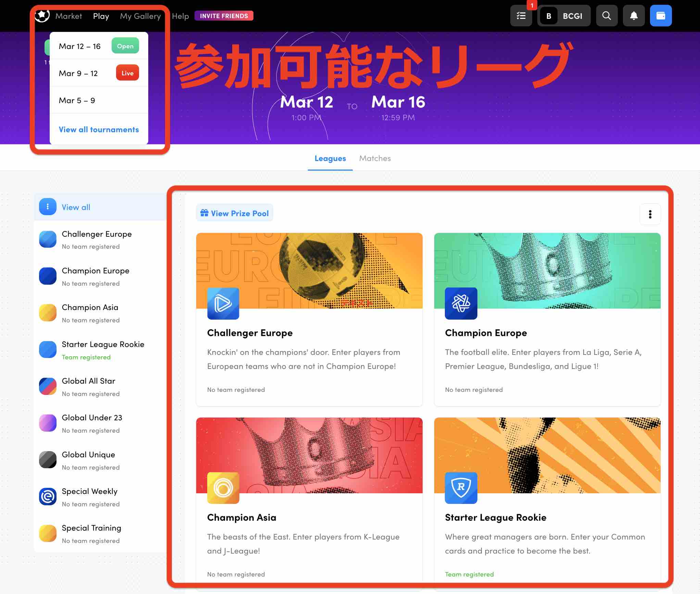Click the Champion Asia card title
The image size is (700, 594).
tap(242, 517)
